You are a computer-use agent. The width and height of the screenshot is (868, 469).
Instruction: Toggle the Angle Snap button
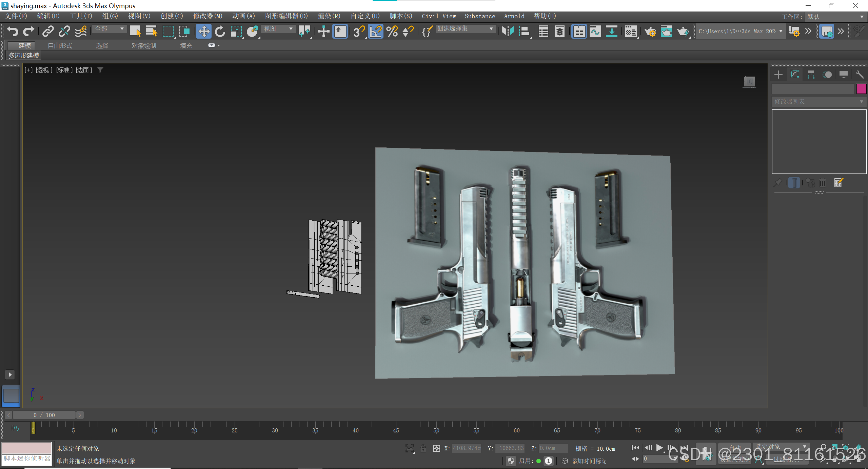(x=376, y=32)
